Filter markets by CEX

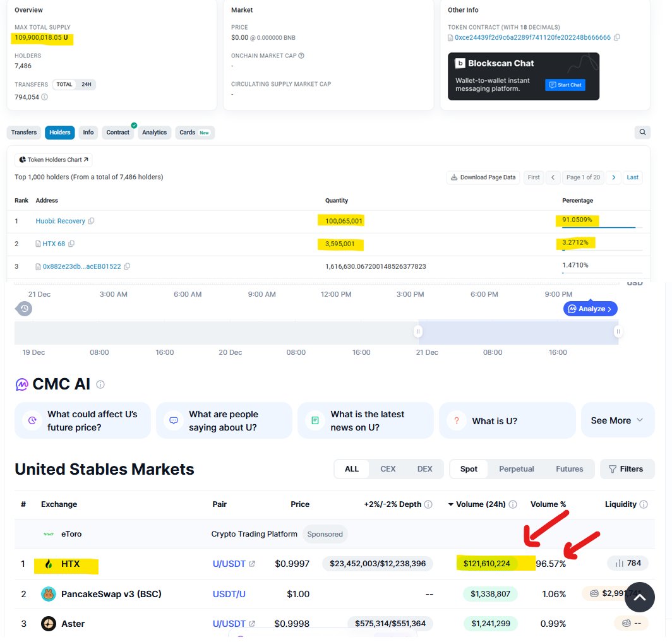[388, 469]
